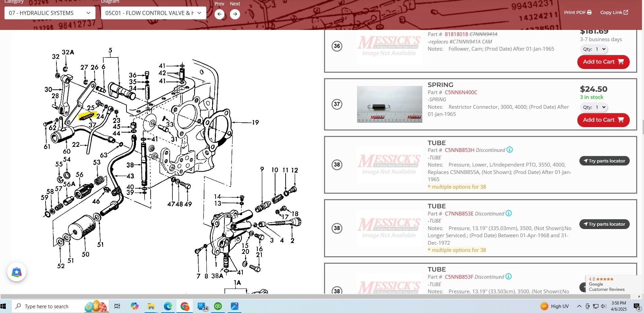Click the Next diagram arrow button
Screen dimensions: 644x313
tap(235, 14)
